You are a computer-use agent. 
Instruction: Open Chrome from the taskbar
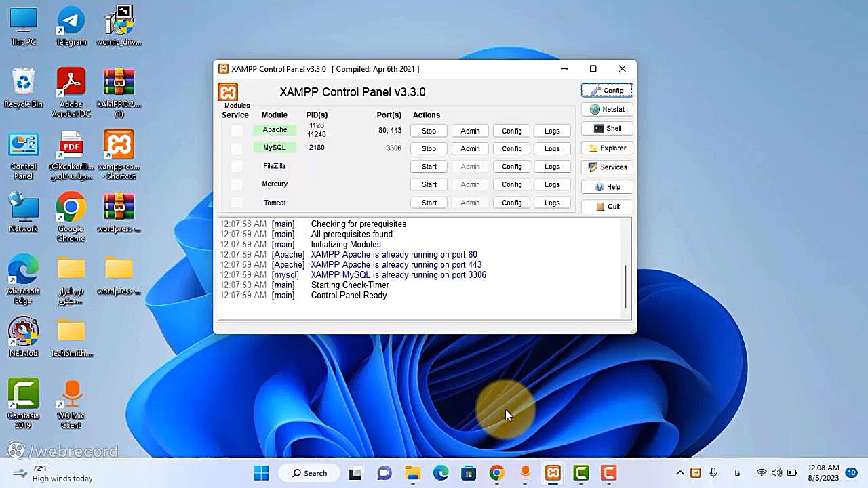496,473
